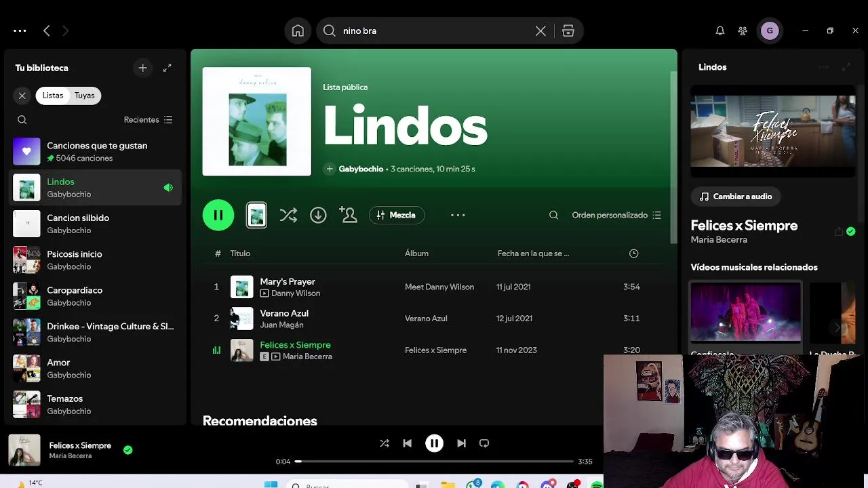This screenshot has width=868, height=488.
Task: Open Gabybochio profile link in header
Action: (361, 169)
